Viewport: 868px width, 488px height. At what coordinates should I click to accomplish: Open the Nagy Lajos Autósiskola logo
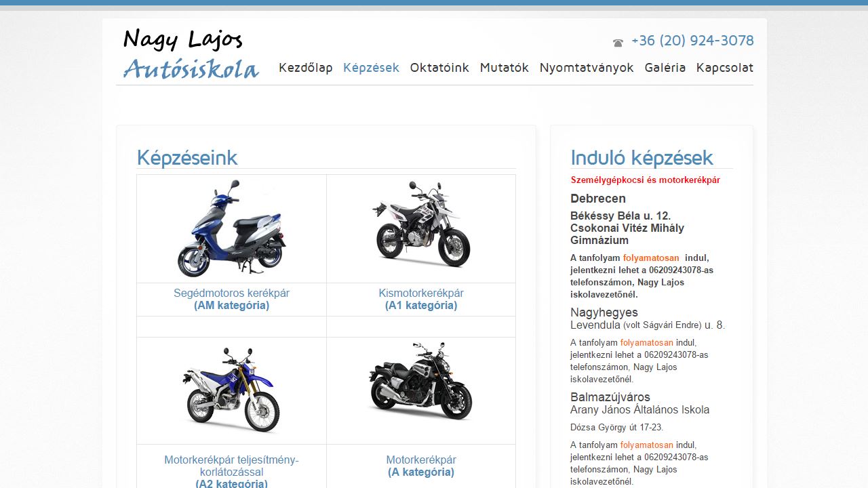(191, 54)
